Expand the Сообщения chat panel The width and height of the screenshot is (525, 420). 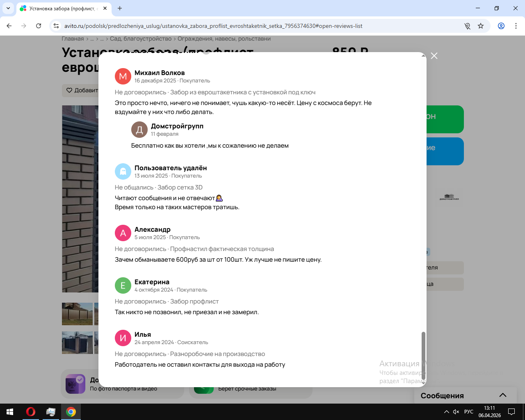(503, 395)
